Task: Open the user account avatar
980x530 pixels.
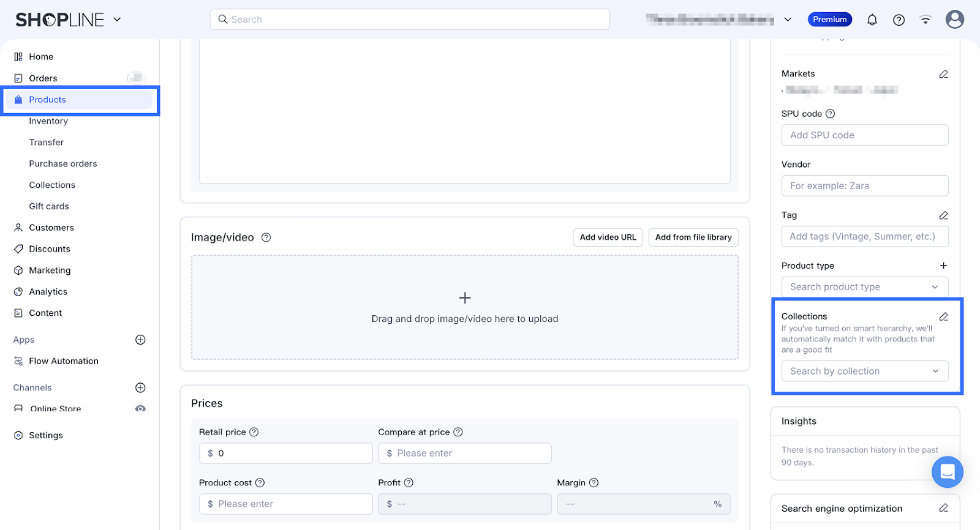Action: tap(954, 20)
